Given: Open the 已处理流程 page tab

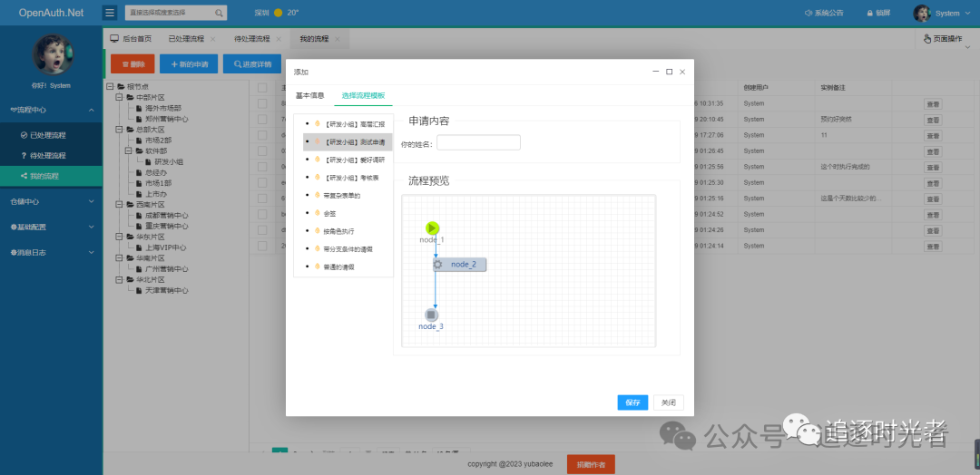Looking at the screenshot, I should (186, 39).
